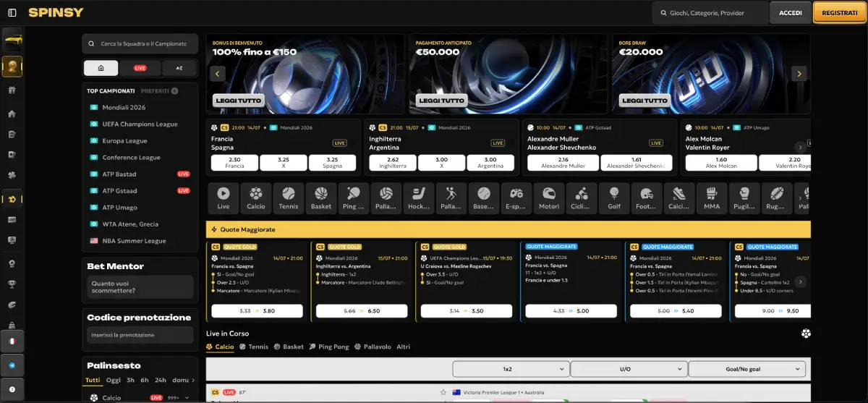Open the 1x2 market dropdown
The height and width of the screenshot is (403, 868).
coord(510,369)
